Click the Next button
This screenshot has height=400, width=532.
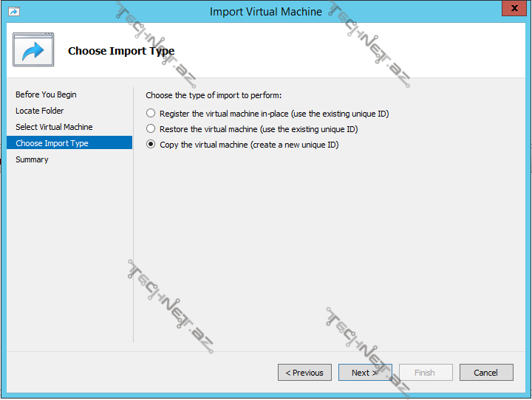(x=365, y=373)
